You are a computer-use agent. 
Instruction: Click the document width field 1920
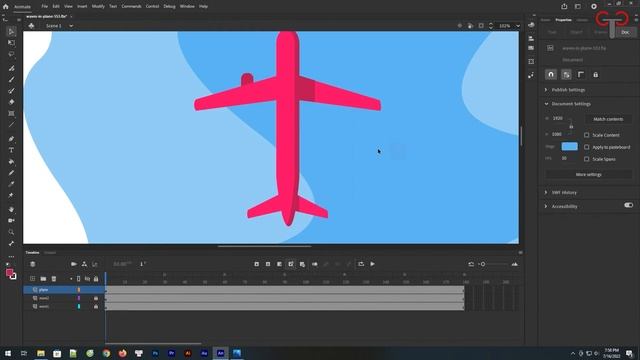pyautogui.click(x=558, y=118)
